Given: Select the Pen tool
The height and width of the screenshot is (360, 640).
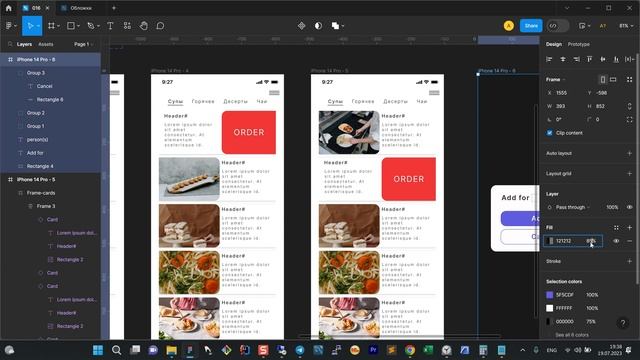Looking at the screenshot, I should pos(90,26).
